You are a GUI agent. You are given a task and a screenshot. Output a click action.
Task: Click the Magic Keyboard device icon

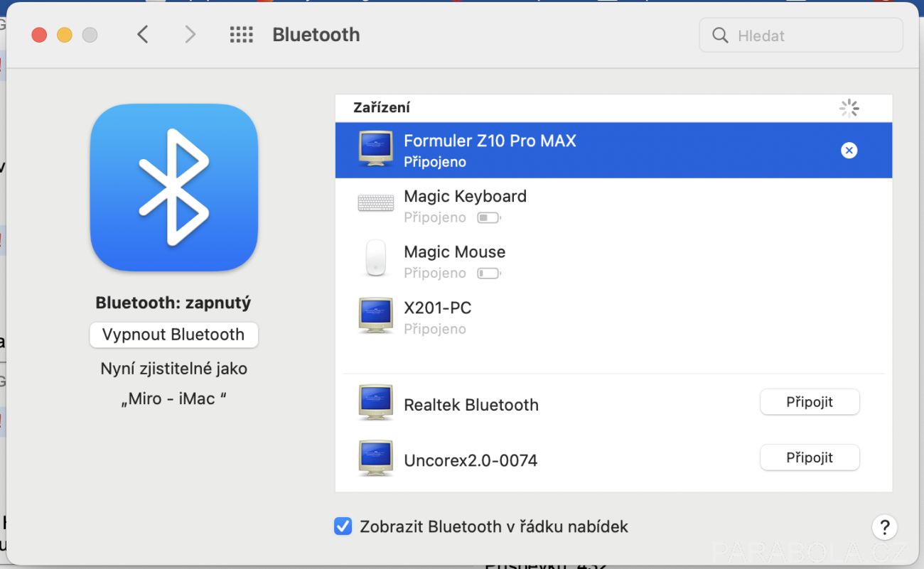point(376,204)
